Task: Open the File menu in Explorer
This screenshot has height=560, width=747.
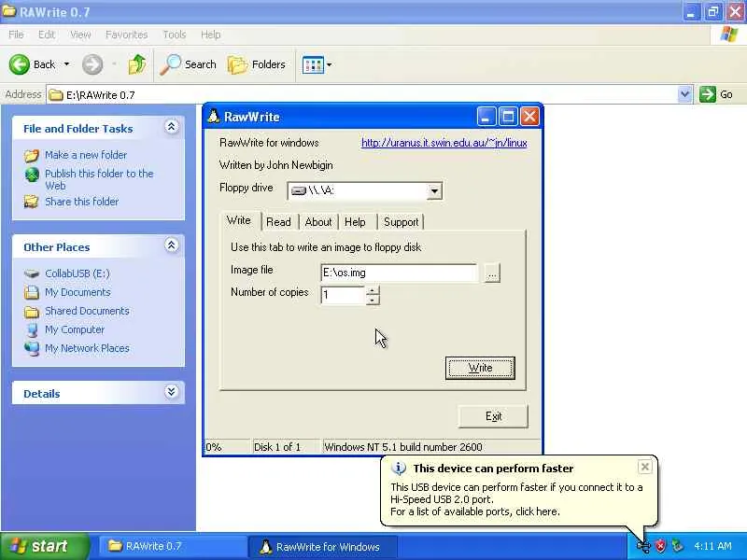Action: coord(16,35)
